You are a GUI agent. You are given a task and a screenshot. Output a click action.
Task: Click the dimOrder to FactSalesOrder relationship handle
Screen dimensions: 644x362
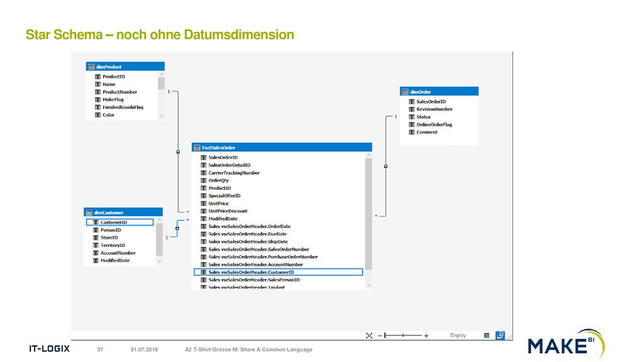coord(386,166)
